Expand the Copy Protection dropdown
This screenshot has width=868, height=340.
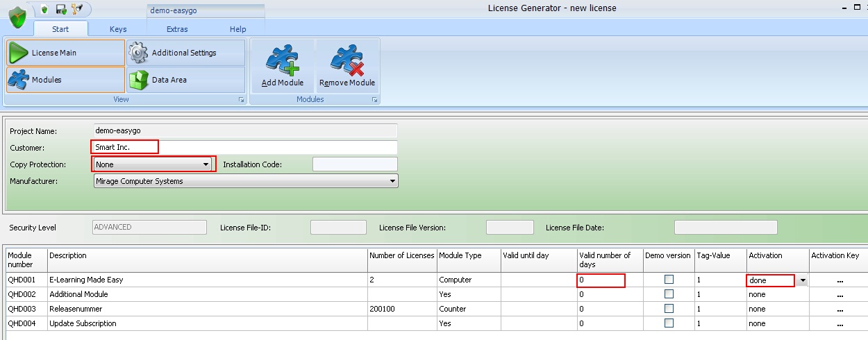(x=206, y=164)
